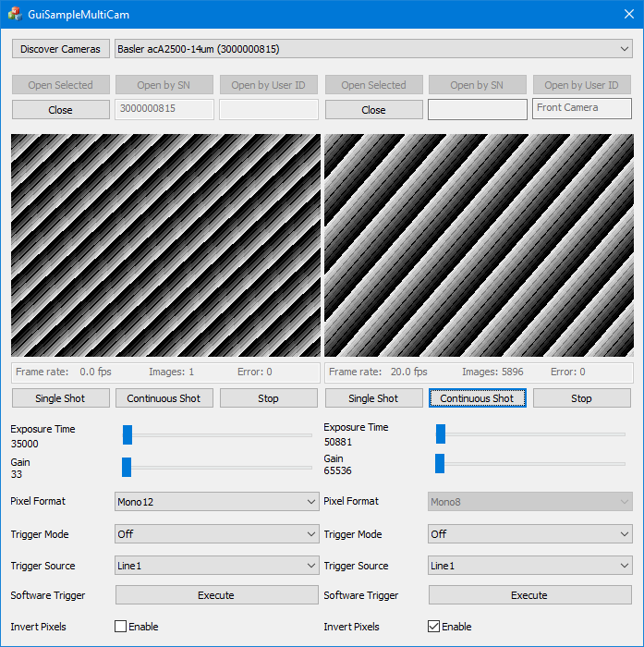Take a Single Shot on left camera

coord(61,398)
